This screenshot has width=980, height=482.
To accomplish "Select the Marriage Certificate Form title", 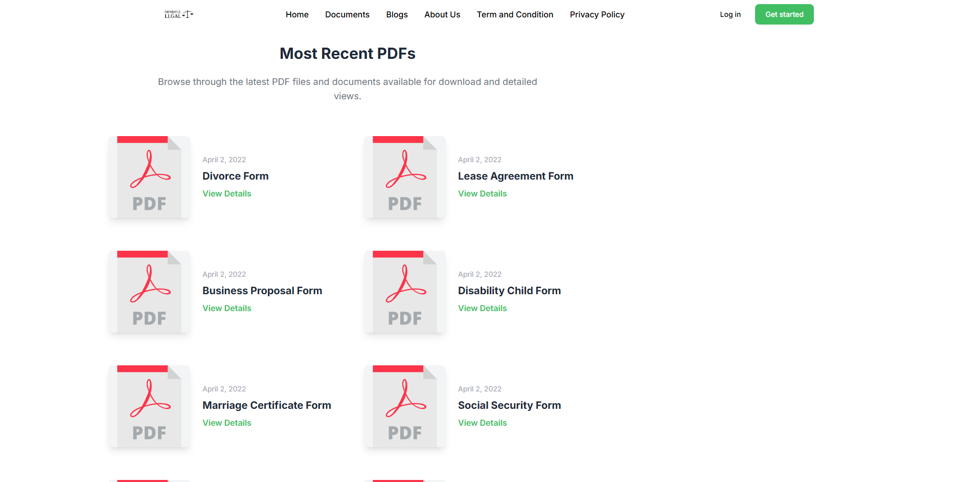I will click(267, 405).
